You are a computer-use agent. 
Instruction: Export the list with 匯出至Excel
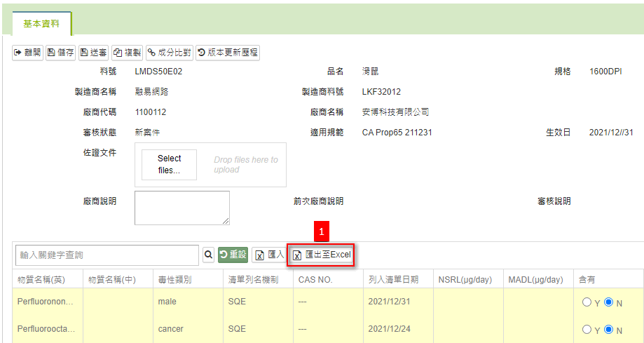coord(322,255)
